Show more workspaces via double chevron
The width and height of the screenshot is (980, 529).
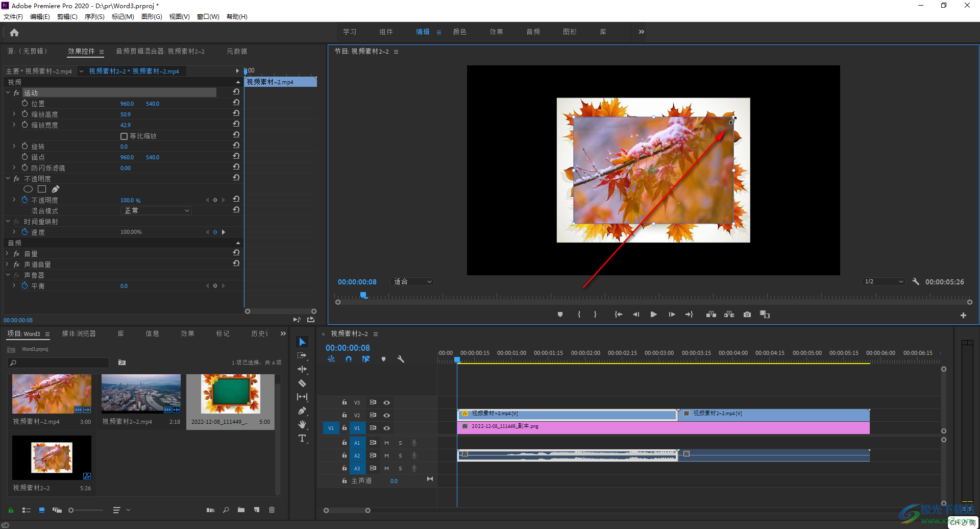coord(641,32)
